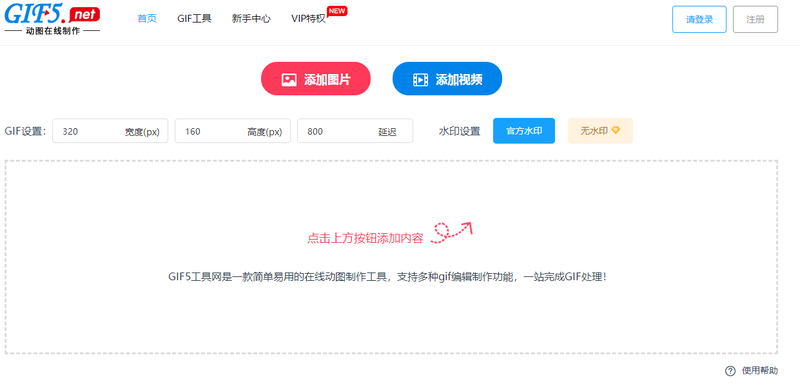Viewport: 800px width, 391px height.
Task: Click the delay field showing 800
Action: 355,131
